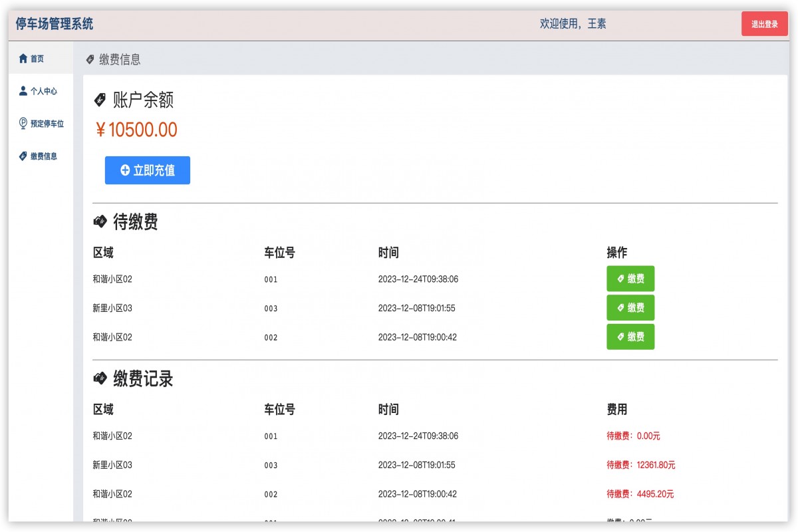Click the ¥10500.00 account balance amount
The height and width of the screenshot is (532, 798).
(x=136, y=130)
